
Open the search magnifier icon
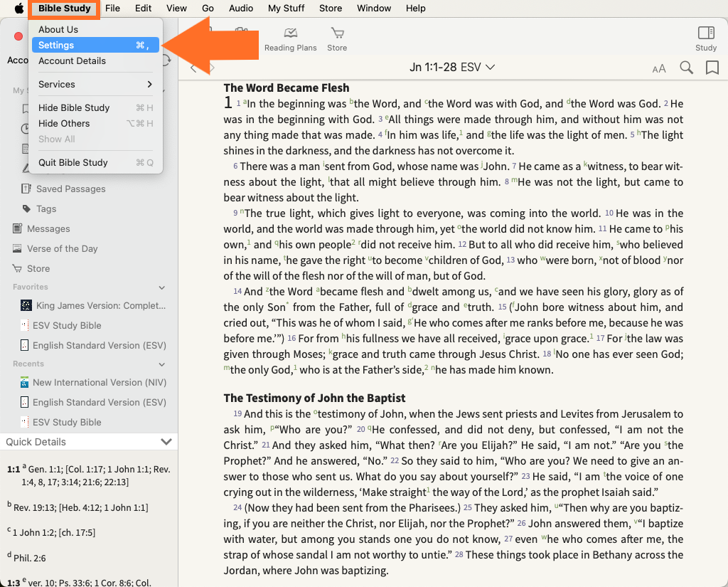coord(686,68)
